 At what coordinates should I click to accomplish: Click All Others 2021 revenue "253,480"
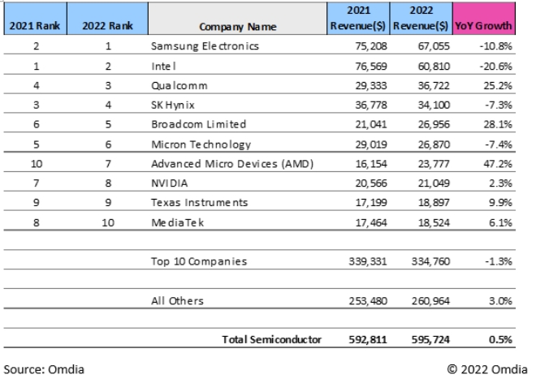coord(368,301)
